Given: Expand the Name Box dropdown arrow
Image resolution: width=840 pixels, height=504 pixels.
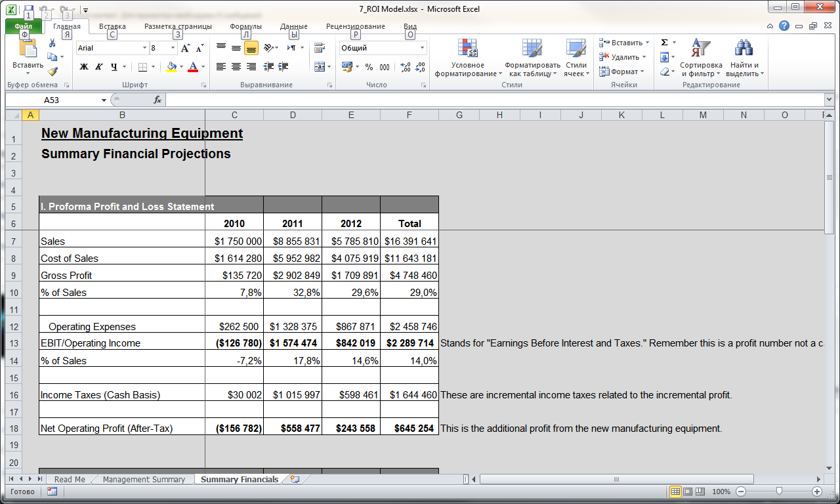Looking at the screenshot, I should point(104,100).
